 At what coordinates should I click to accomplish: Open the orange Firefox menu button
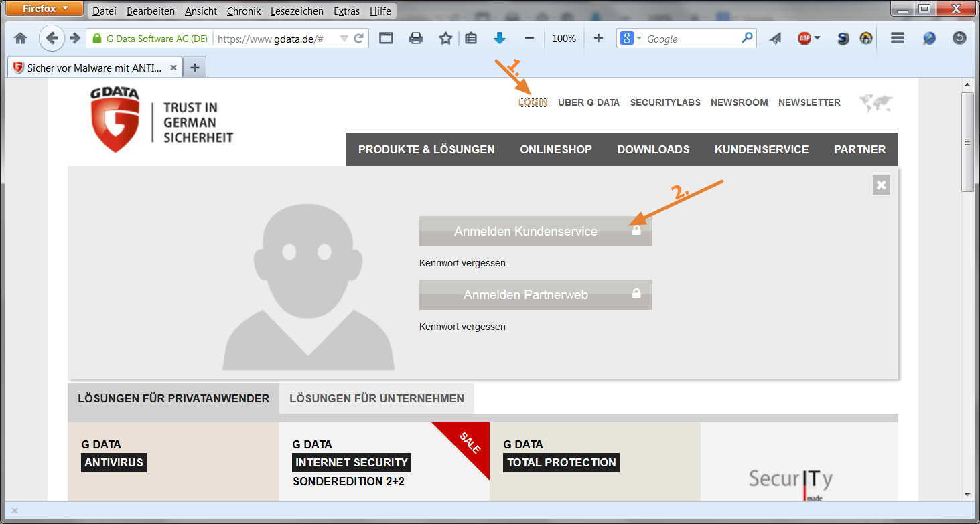(x=45, y=9)
